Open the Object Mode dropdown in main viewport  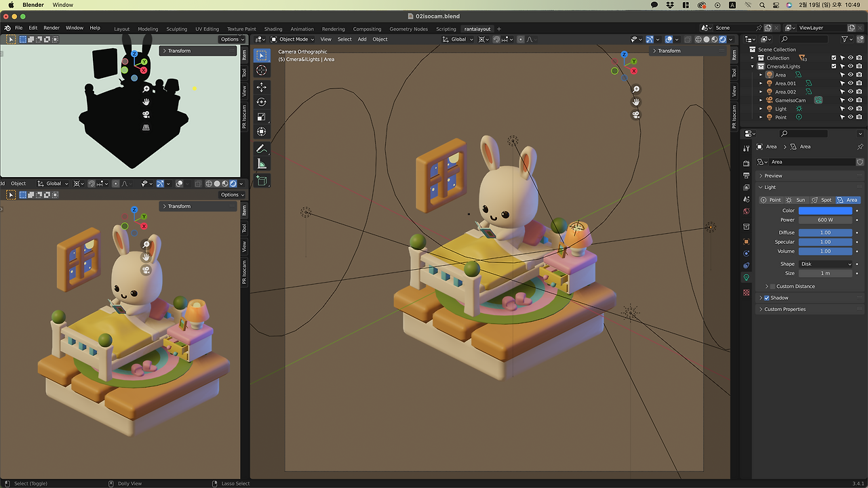click(293, 39)
